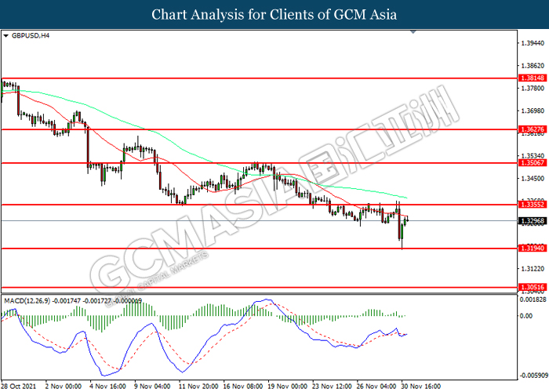The width and height of the screenshot is (549, 392).
Task: Click the 30 Nov 16:00 time label
Action: 421,387
